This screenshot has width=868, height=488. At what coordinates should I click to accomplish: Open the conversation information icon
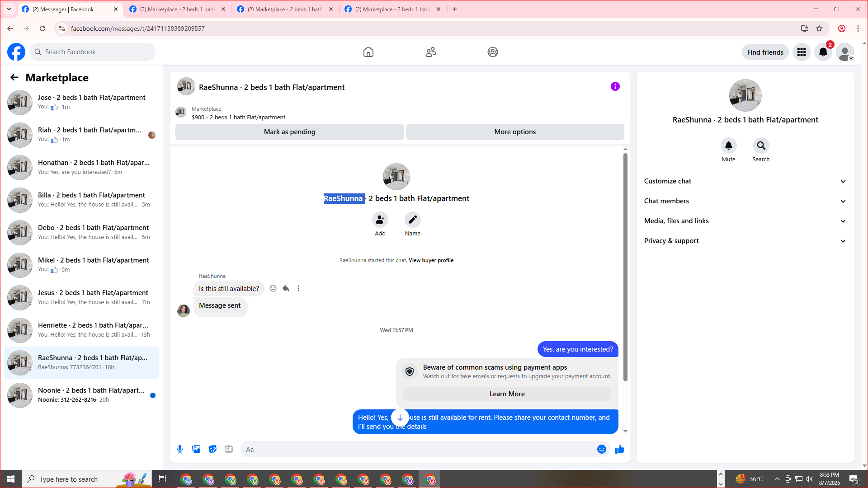click(x=615, y=86)
